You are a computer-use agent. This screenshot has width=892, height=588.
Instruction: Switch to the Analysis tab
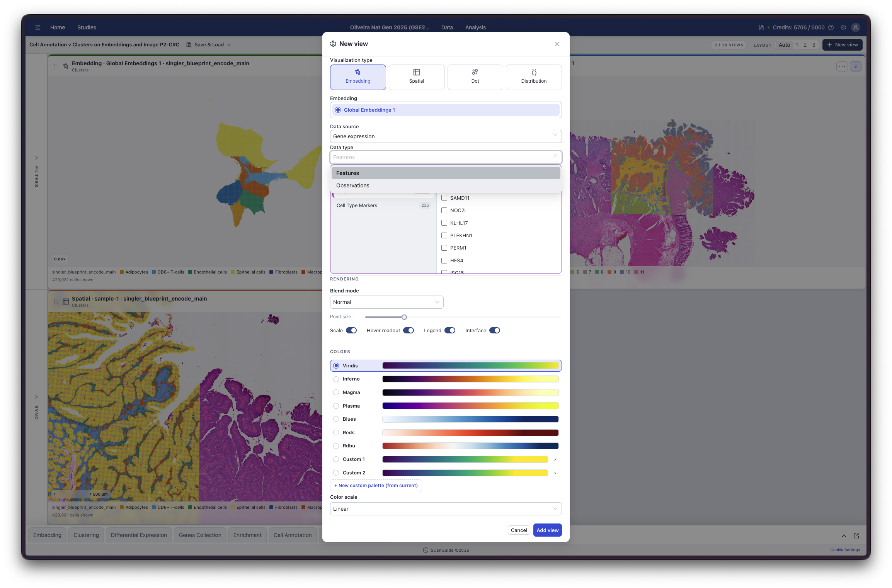pos(475,27)
